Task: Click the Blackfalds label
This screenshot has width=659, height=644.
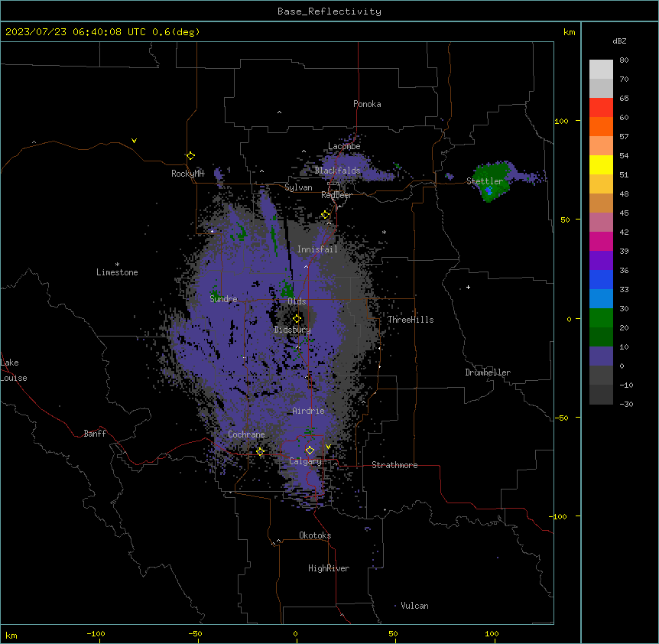Action: point(337,171)
